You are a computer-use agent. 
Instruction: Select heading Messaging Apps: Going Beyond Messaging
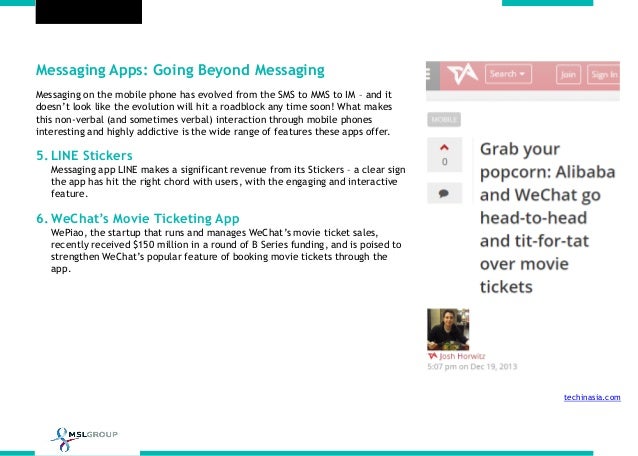180,70
